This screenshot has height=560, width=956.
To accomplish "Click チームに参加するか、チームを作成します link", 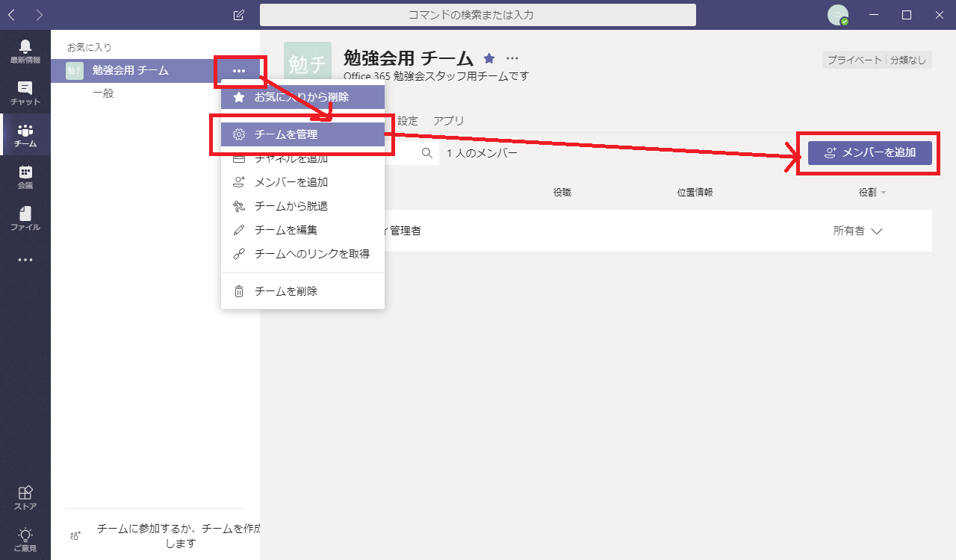I will point(178,536).
